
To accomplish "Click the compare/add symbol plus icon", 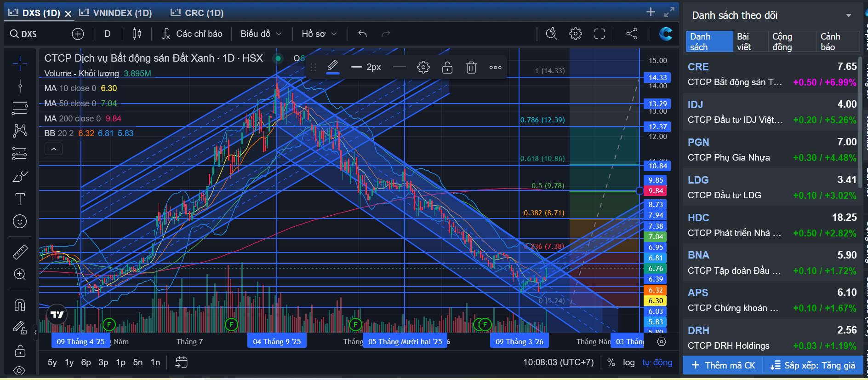I will click(78, 34).
